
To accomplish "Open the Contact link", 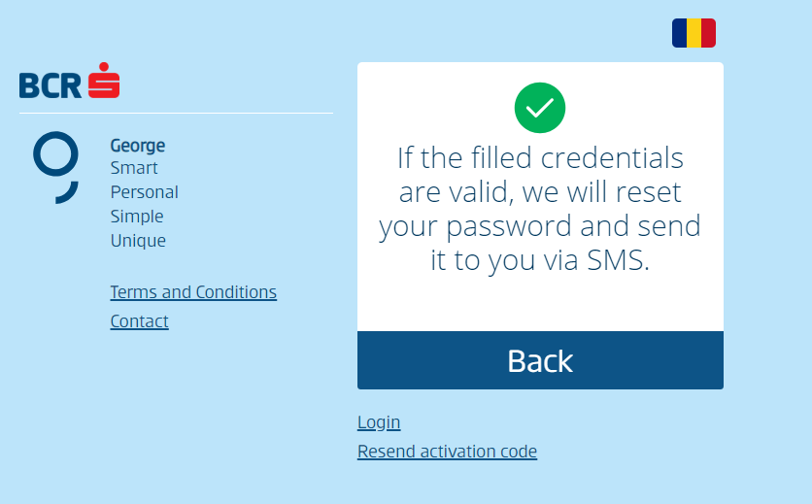I will tap(139, 321).
